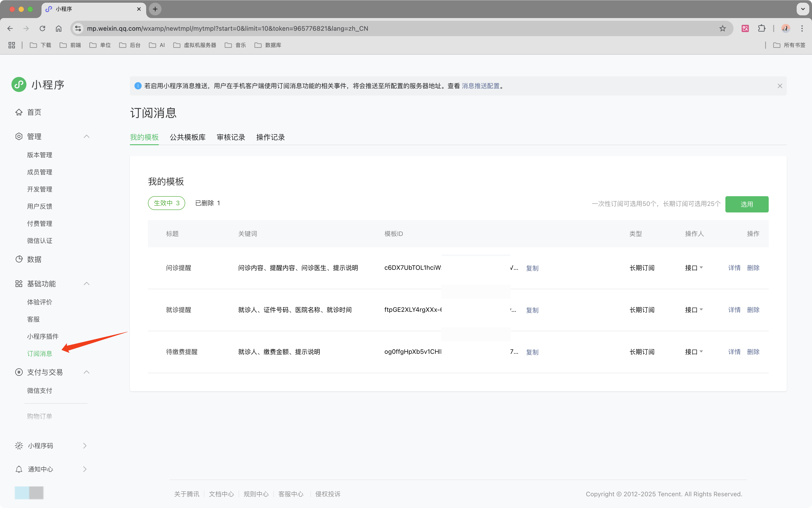Copy the 问诊提醒 template ID
Viewport: 812px width, 508px height.
click(x=532, y=268)
